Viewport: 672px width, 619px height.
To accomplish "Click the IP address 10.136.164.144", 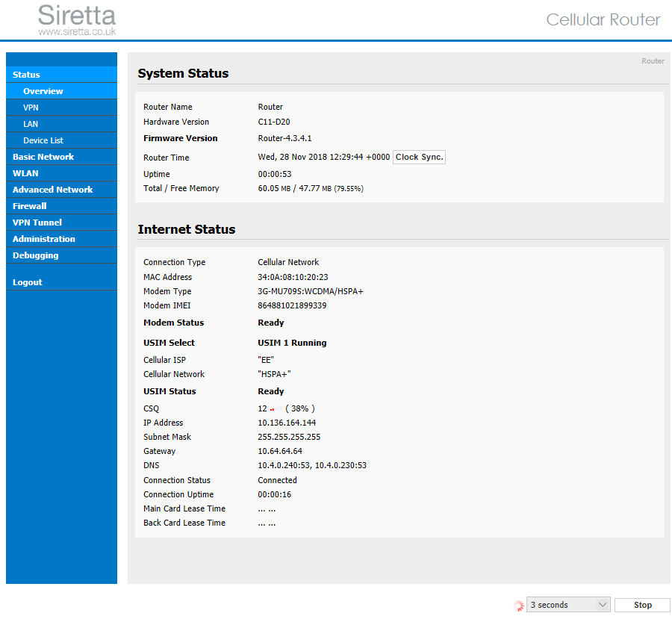I will pos(287,423).
